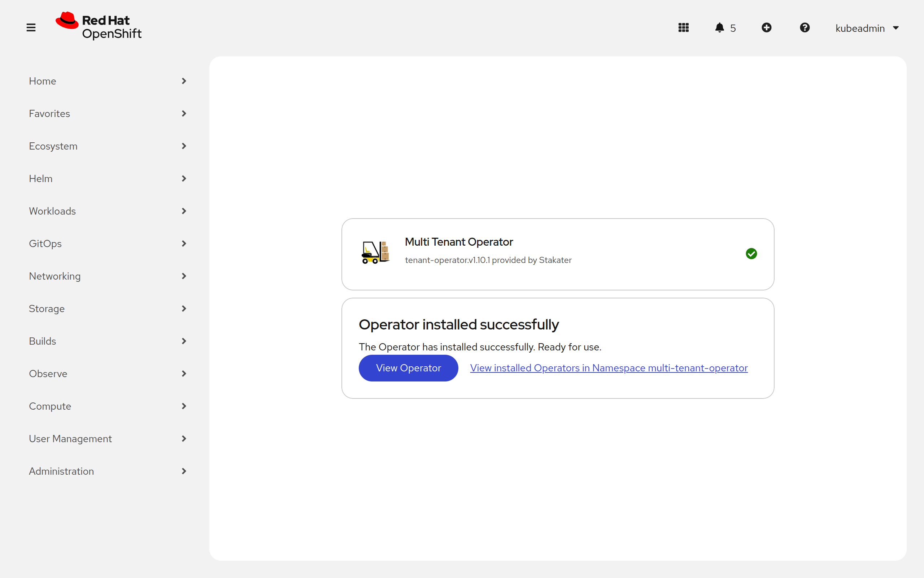924x578 pixels.
Task: Open the kubeadmin user dropdown
Action: coord(867,28)
